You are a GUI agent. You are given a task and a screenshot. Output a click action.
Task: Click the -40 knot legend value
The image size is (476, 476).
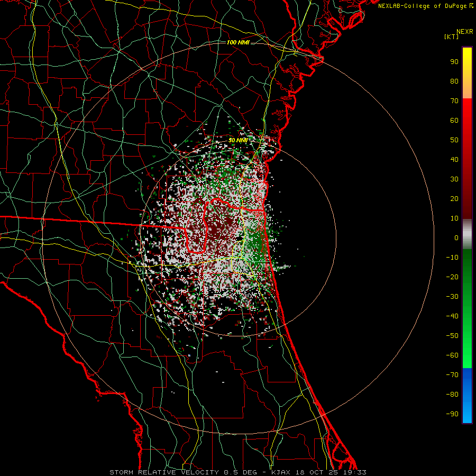[x=452, y=316]
